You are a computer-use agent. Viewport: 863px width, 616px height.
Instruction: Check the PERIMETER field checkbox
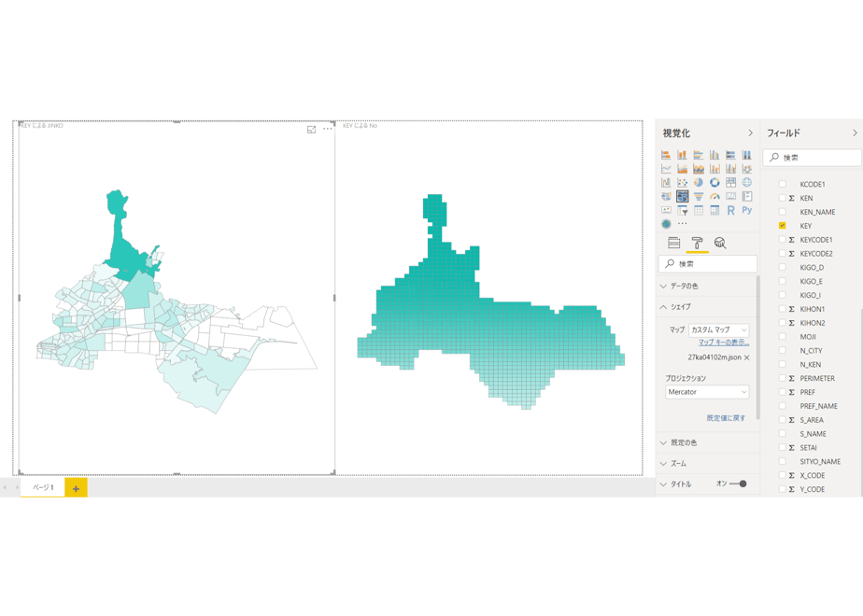click(782, 378)
